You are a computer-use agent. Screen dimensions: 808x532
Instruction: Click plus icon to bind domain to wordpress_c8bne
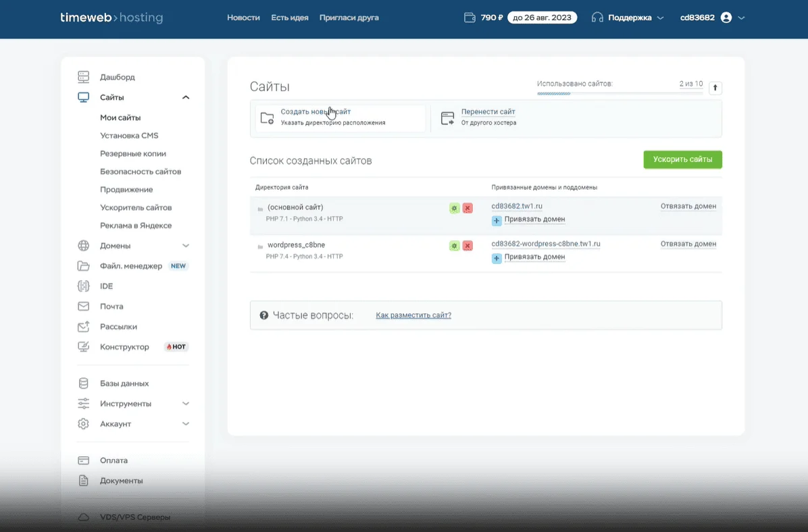pos(497,258)
